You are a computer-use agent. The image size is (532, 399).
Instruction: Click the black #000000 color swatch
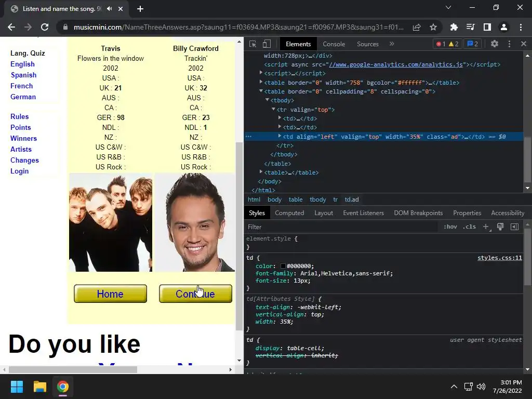283,266
